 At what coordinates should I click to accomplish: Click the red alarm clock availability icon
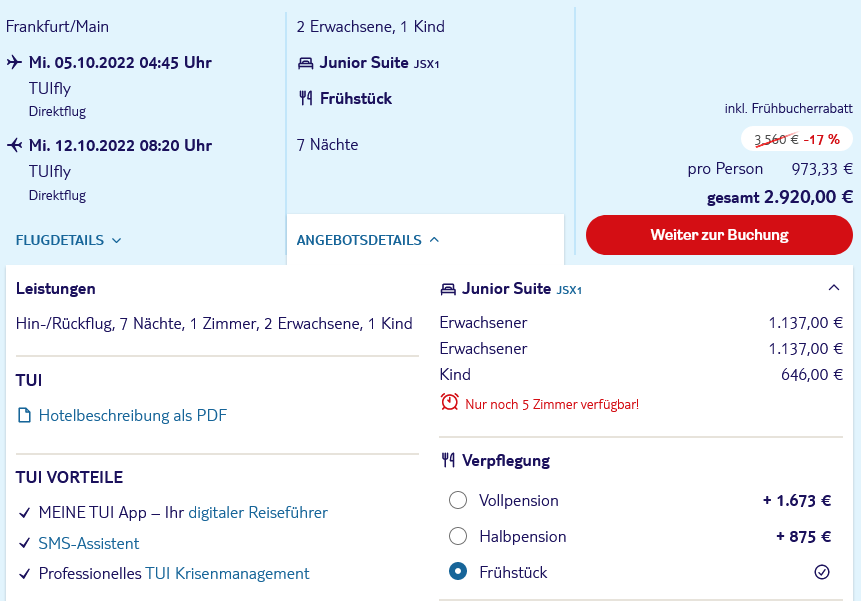449,402
